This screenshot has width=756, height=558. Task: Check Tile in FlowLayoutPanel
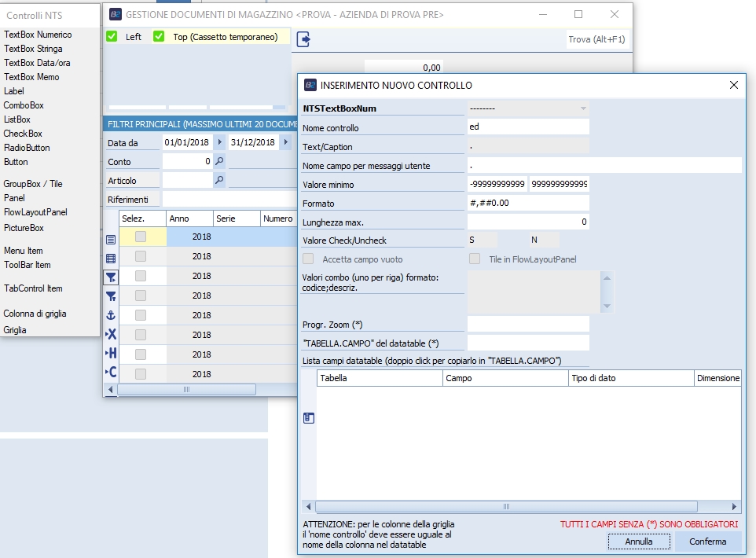pos(475,259)
